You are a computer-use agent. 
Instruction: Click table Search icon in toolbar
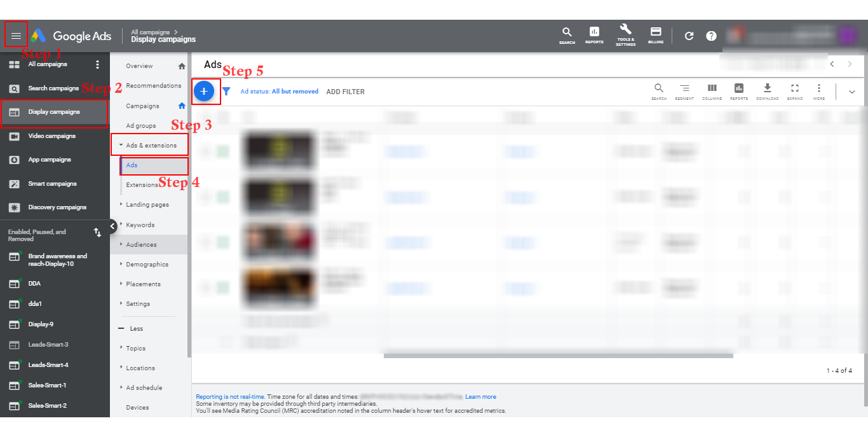point(659,92)
